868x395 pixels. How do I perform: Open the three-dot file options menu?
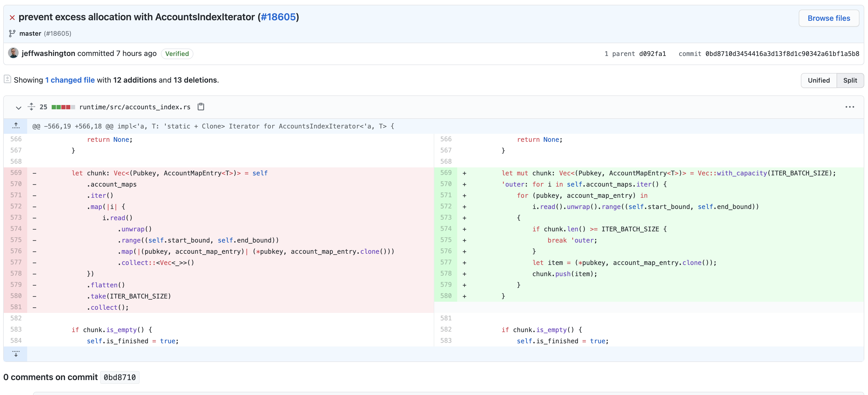(849, 107)
